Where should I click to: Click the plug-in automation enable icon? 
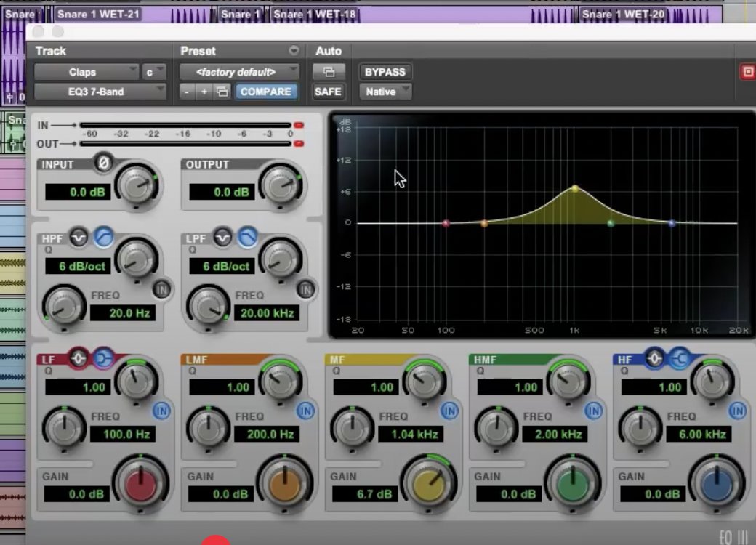pyautogui.click(x=329, y=72)
